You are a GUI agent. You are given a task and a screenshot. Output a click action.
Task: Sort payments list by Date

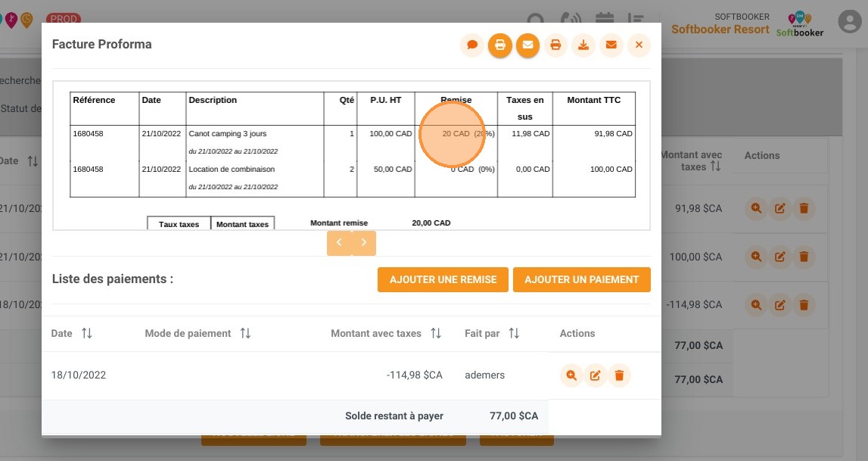pyautogui.click(x=87, y=333)
